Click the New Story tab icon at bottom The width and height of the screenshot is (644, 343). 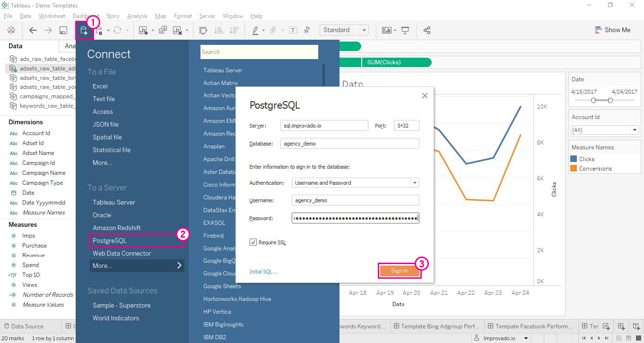(x=636, y=326)
